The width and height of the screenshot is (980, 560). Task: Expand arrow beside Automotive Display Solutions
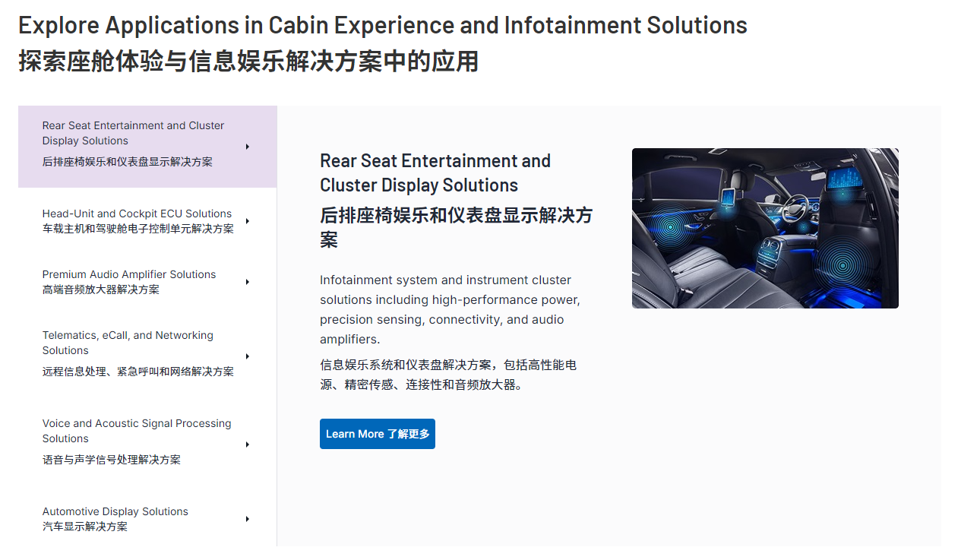(x=248, y=519)
